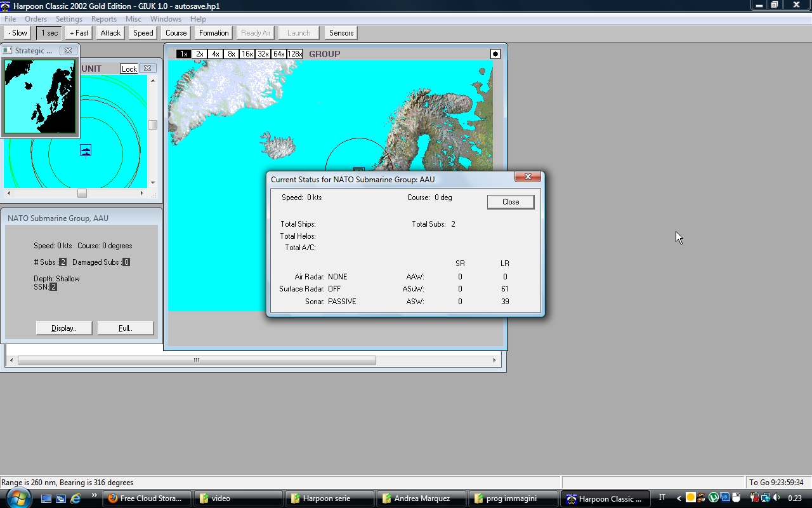Viewport: 812px width, 508px height.
Task: Click Unit window scroll left arrow
Action: click(8, 193)
